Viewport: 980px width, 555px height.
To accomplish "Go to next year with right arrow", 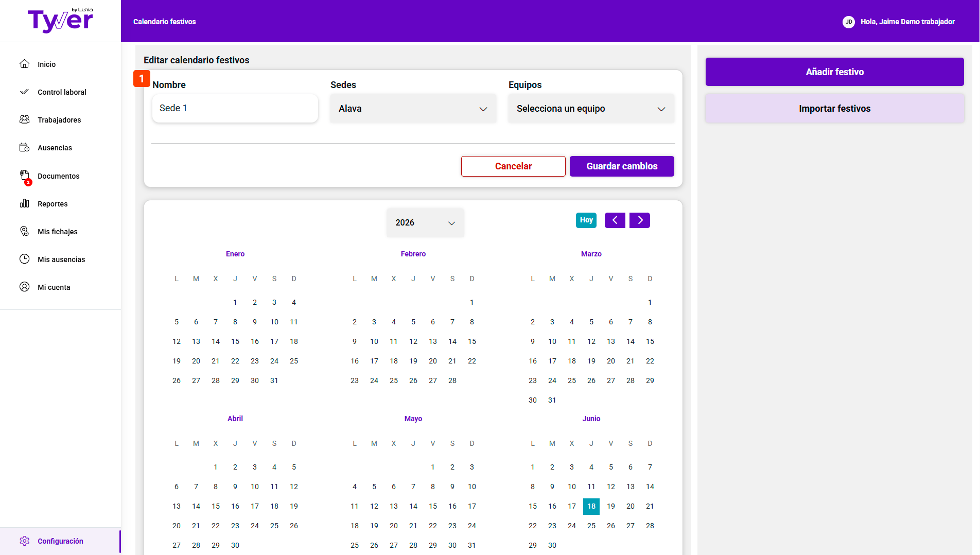I will 640,220.
